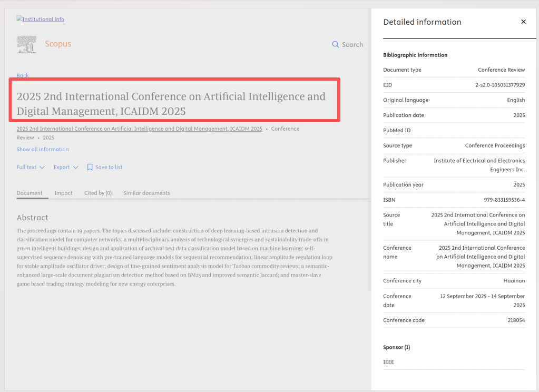This screenshot has width=539, height=392.
Task: Click the Institutional info image
Action: (41, 19)
